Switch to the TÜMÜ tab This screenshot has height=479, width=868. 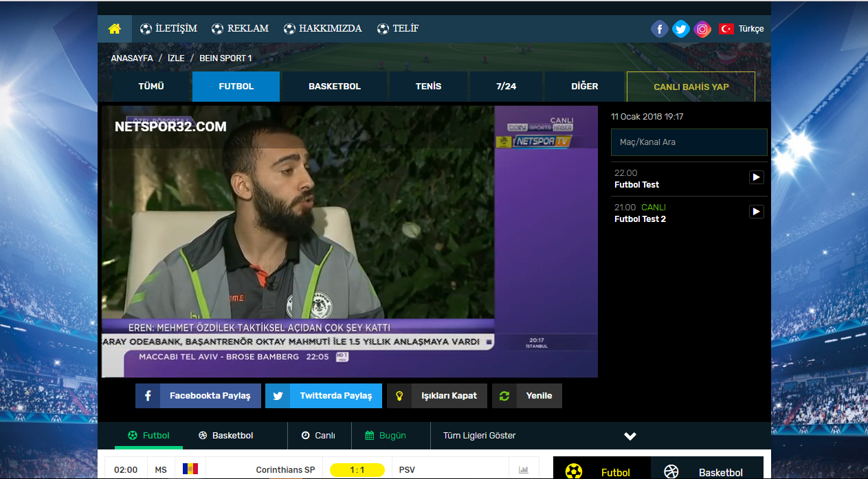click(151, 87)
